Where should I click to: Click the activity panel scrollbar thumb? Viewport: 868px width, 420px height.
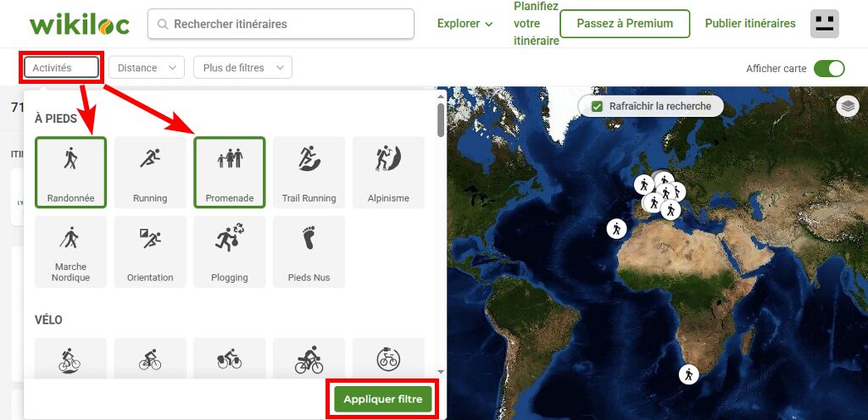(441, 120)
